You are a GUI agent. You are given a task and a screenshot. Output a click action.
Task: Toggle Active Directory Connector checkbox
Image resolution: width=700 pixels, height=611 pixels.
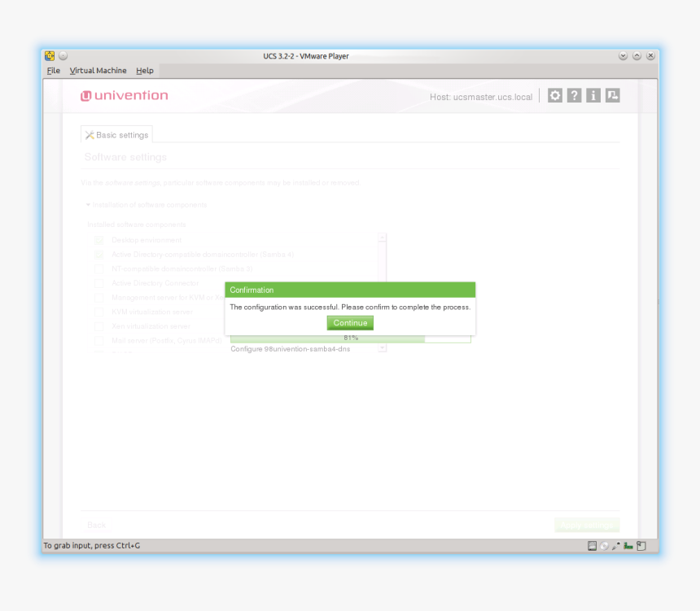99,283
